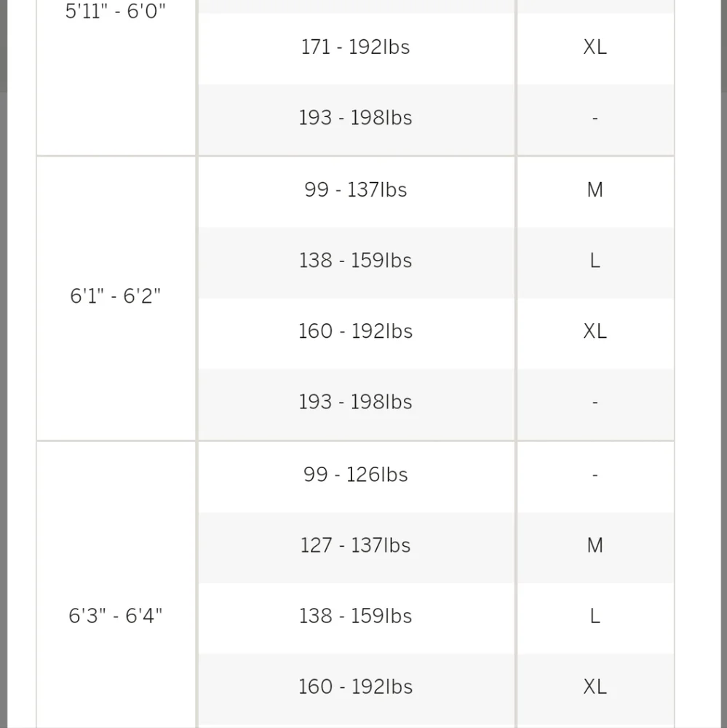Click the dash beside 99 - 126lbs
The width and height of the screenshot is (727, 728).
point(595,475)
